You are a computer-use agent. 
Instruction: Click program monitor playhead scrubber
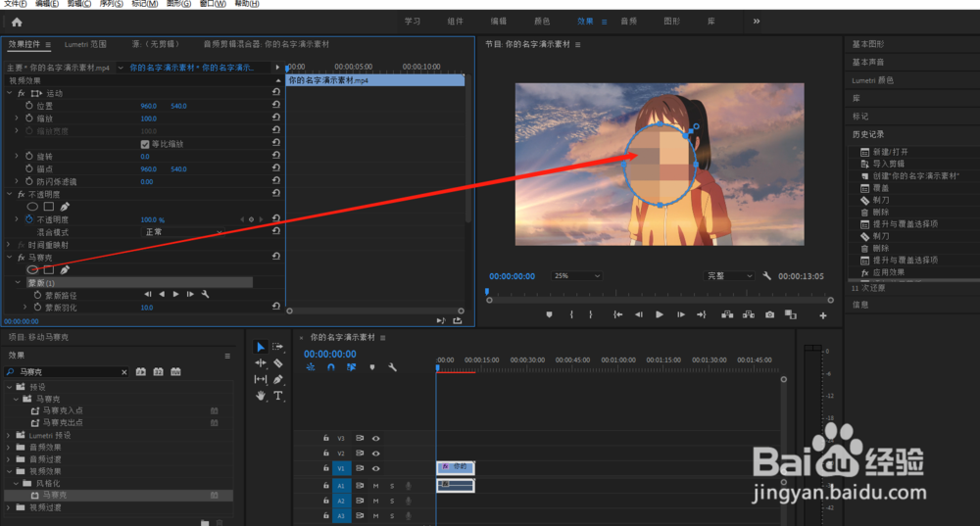(x=487, y=292)
